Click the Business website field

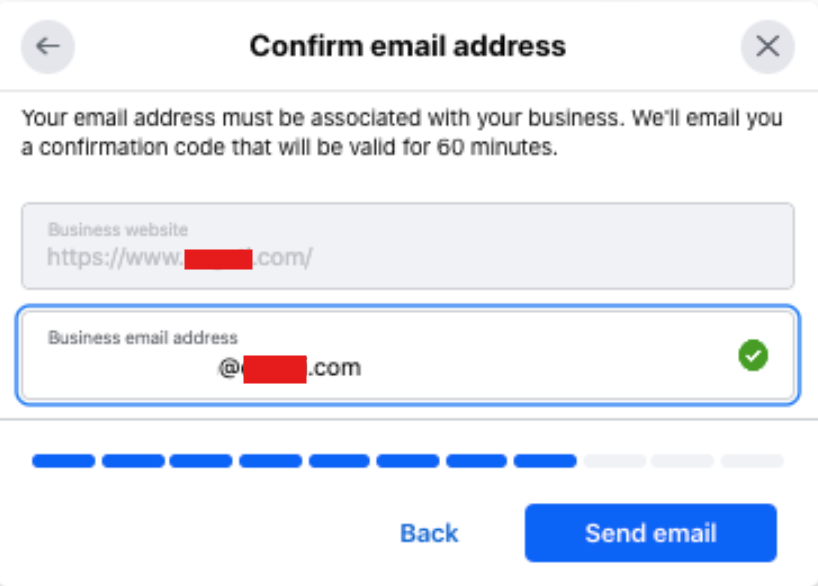[x=408, y=246]
